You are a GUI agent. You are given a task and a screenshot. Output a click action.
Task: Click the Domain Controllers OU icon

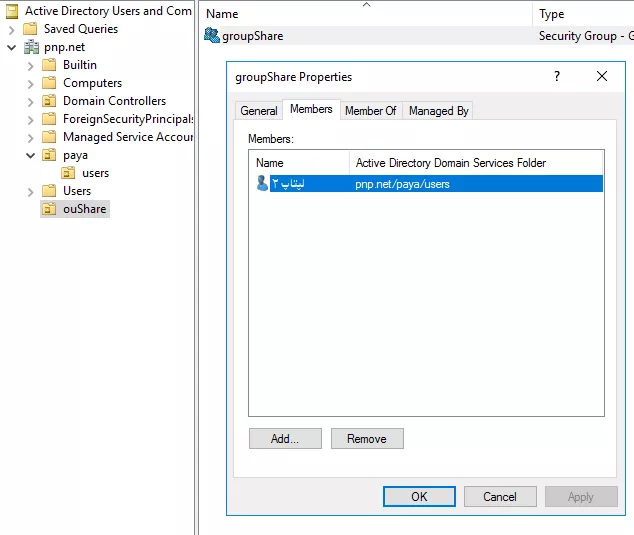click(x=49, y=101)
